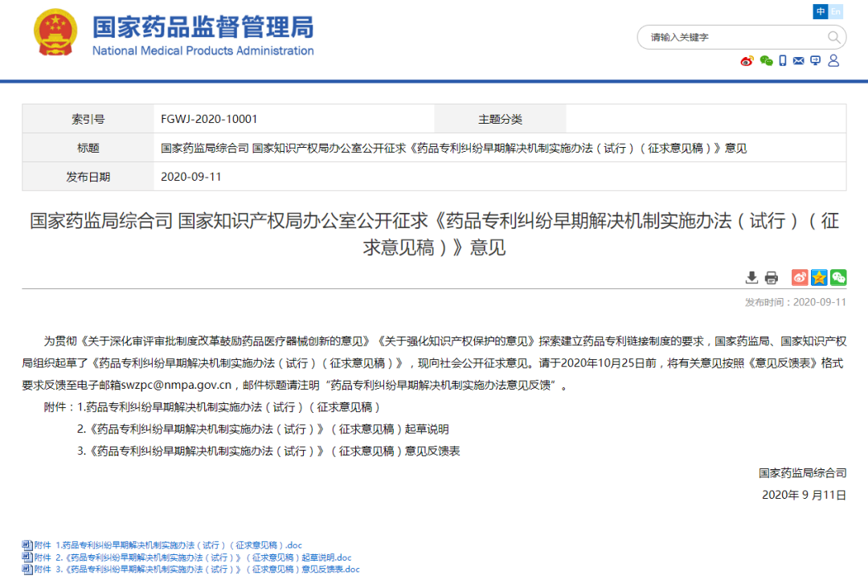Click body line 3 ending 意见反馈表

click(268, 451)
